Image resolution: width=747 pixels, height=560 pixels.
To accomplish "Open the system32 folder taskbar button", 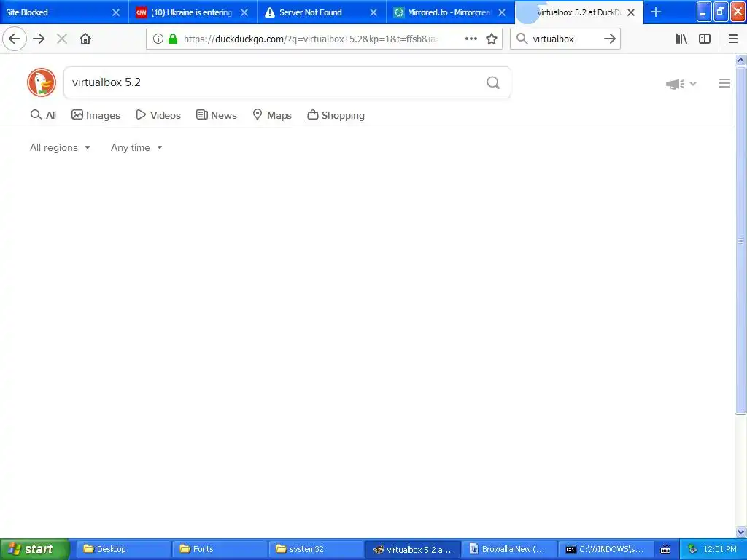I will tap(315, 549).
